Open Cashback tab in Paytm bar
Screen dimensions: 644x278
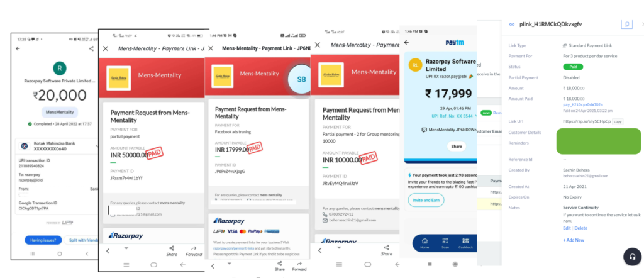tap(466, 243)
